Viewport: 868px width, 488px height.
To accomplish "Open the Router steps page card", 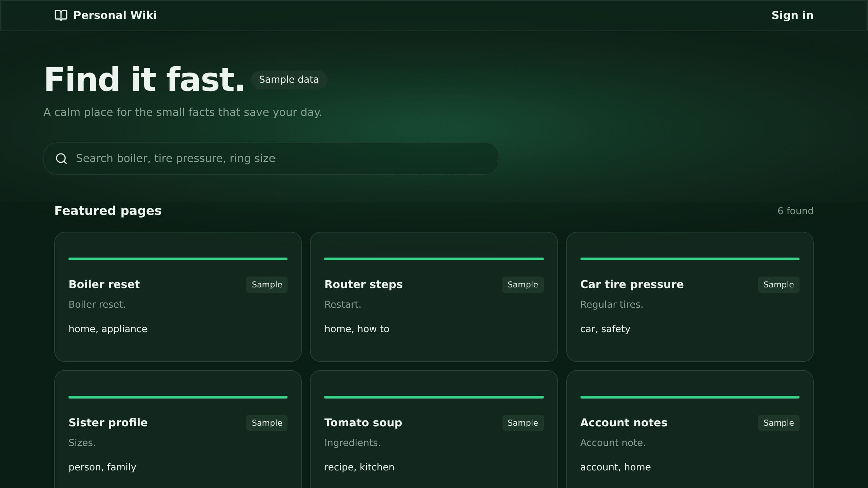I will 434,297.
